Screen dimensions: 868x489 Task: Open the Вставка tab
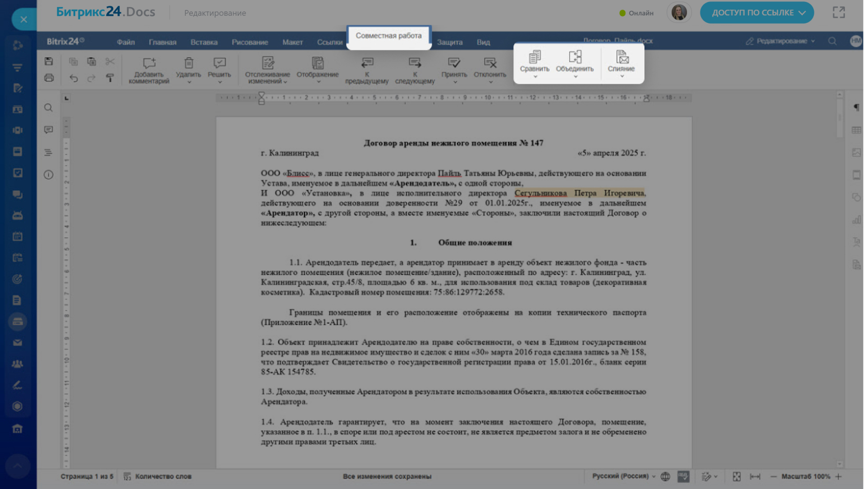pos(204,42)
